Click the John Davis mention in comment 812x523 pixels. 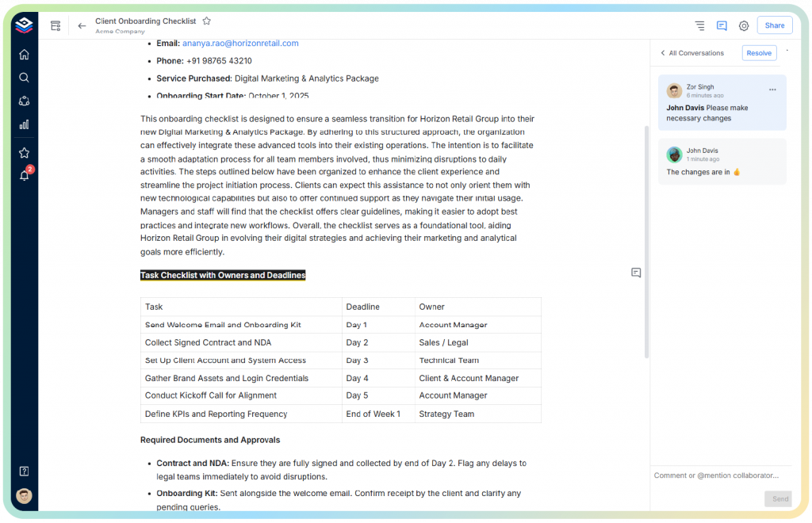[684, 108]
